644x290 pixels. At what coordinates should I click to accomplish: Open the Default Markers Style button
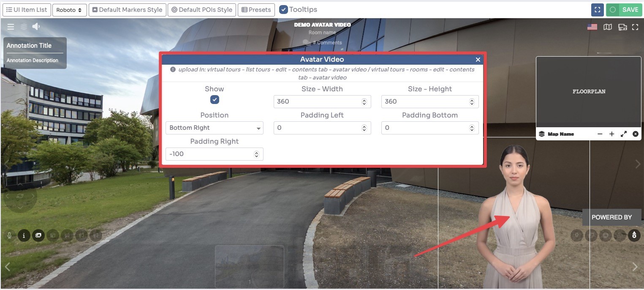(127, 9)
